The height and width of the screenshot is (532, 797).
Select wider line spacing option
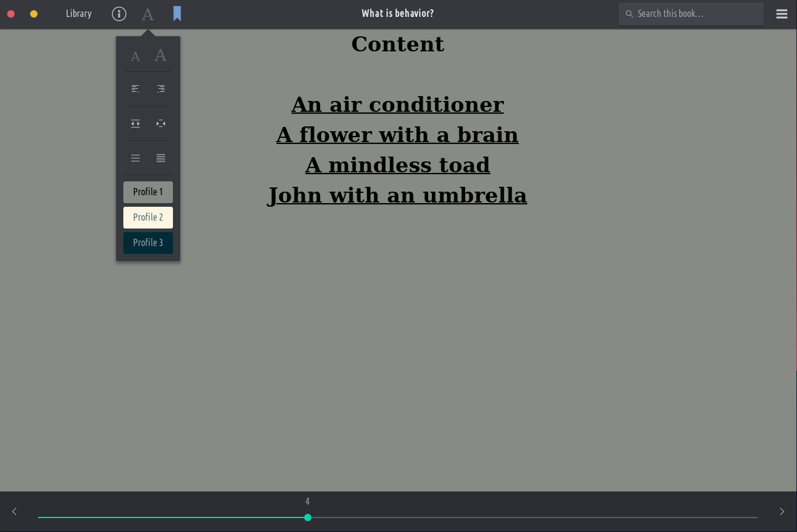point(135,158)
